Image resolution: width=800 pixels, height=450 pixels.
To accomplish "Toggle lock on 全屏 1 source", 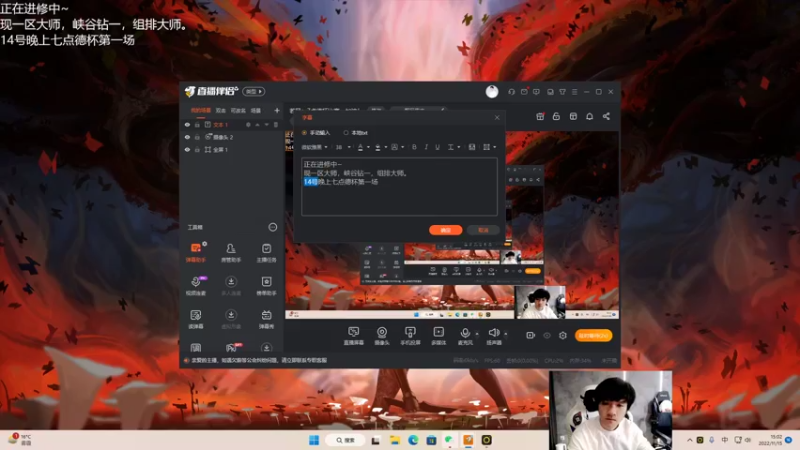I will point(197,149).
